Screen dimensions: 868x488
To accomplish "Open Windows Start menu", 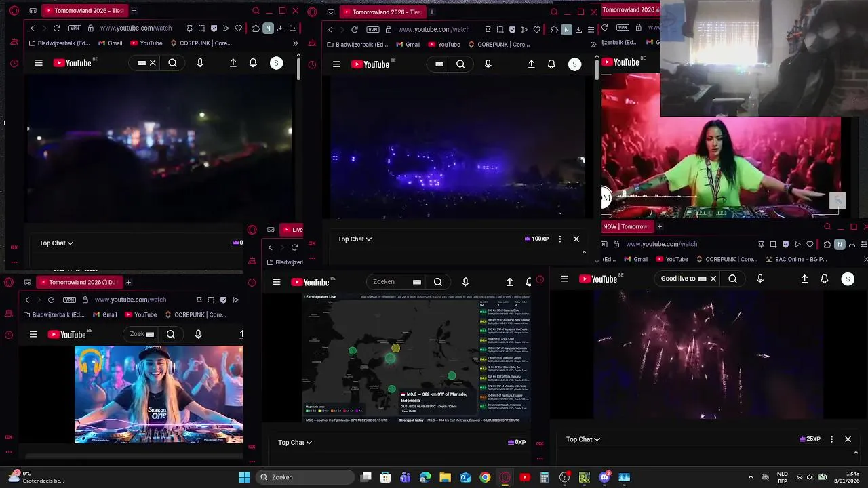I will point(244,477).
